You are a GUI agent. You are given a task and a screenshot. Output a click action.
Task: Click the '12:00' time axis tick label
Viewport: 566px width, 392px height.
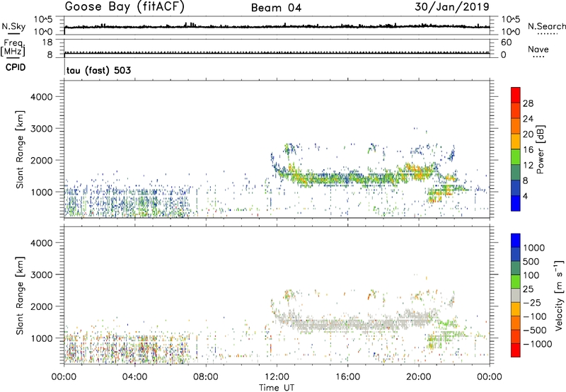tap(277, 377)
